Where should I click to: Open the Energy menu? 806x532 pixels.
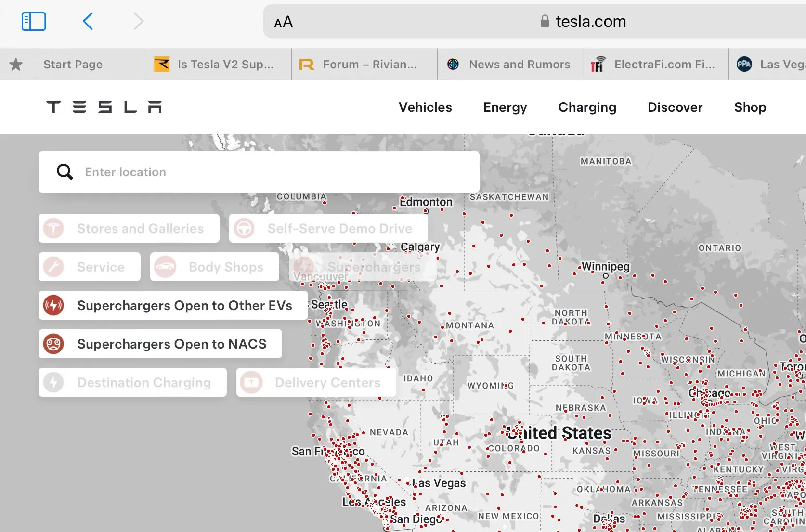click(x=505, y=107)
